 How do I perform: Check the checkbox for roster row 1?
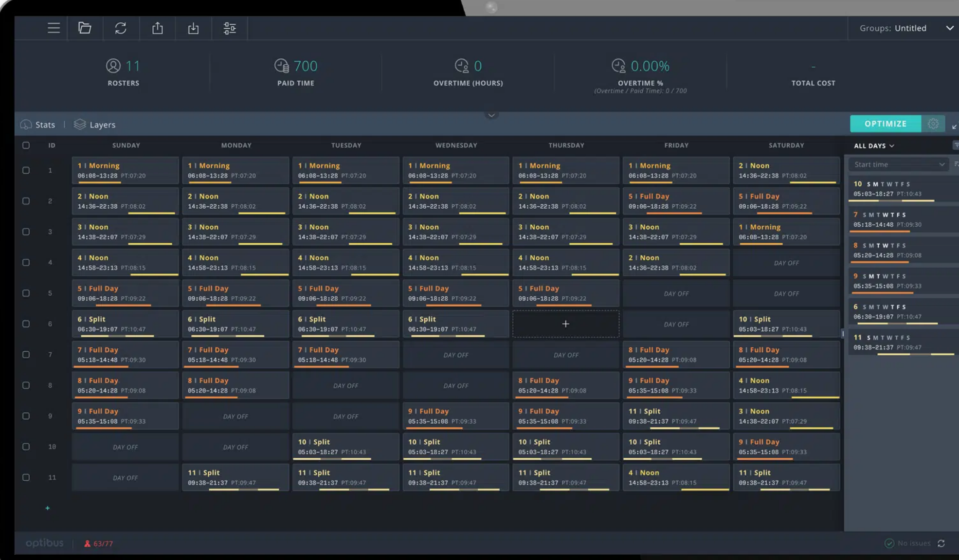(x=26, y=170)
